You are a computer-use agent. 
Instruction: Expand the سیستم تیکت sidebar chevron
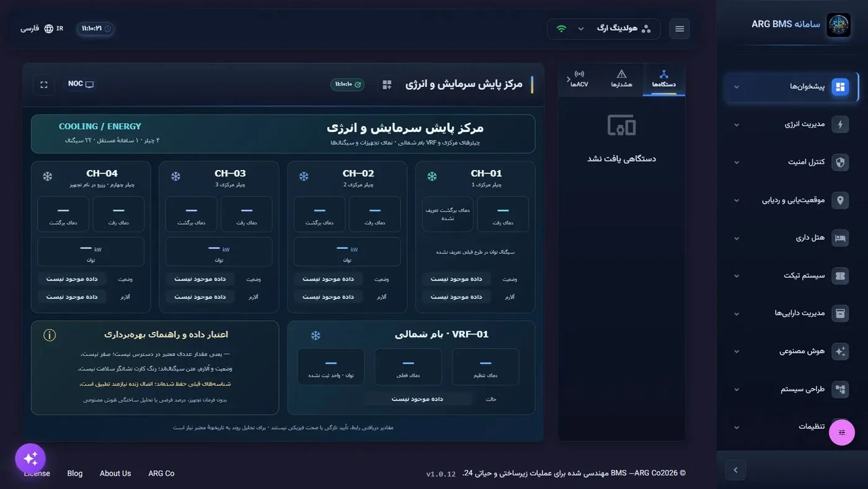[x=737, y=276]
